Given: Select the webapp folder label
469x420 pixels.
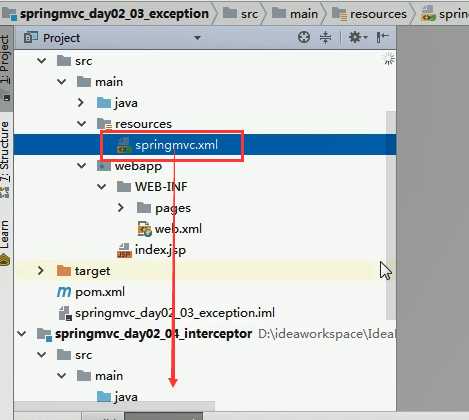Looking at the screenshot, I should point(138,166).
